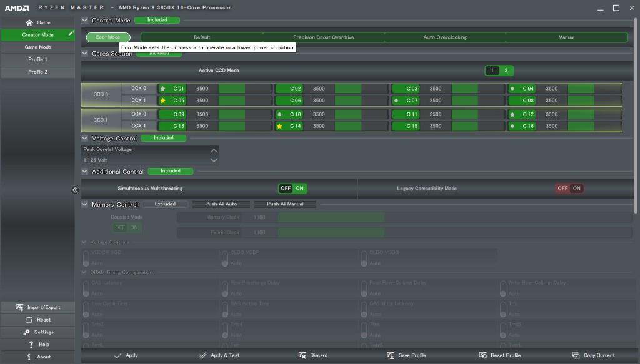Viewport: 640px width, 364px height.
Task: Click the Import/Export icon in sidebar
Action: tap(20, 307)
